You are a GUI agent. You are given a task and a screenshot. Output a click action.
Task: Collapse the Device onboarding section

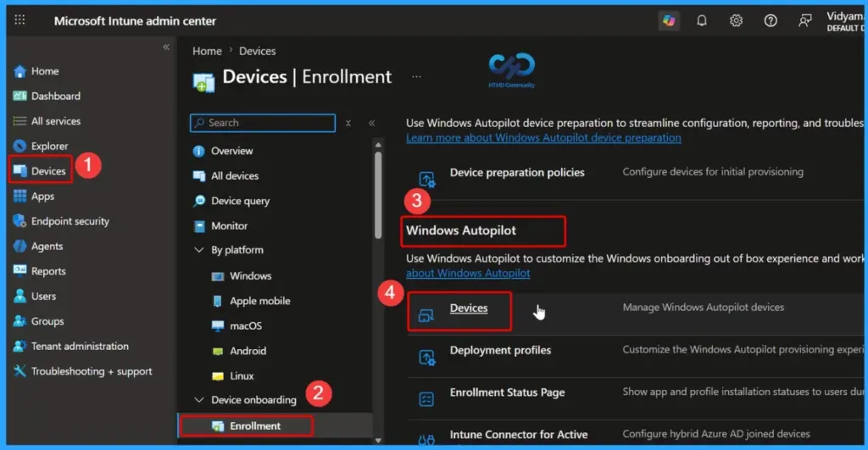(198, 400)
